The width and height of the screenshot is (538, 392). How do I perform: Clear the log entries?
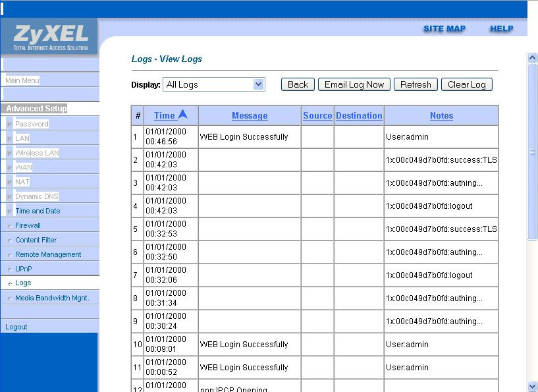467,84
